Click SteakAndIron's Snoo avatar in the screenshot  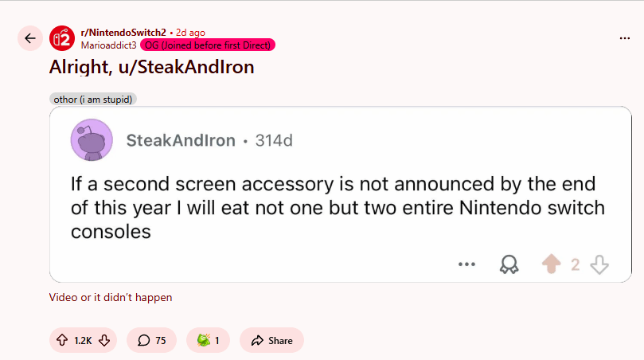[92, 141]
